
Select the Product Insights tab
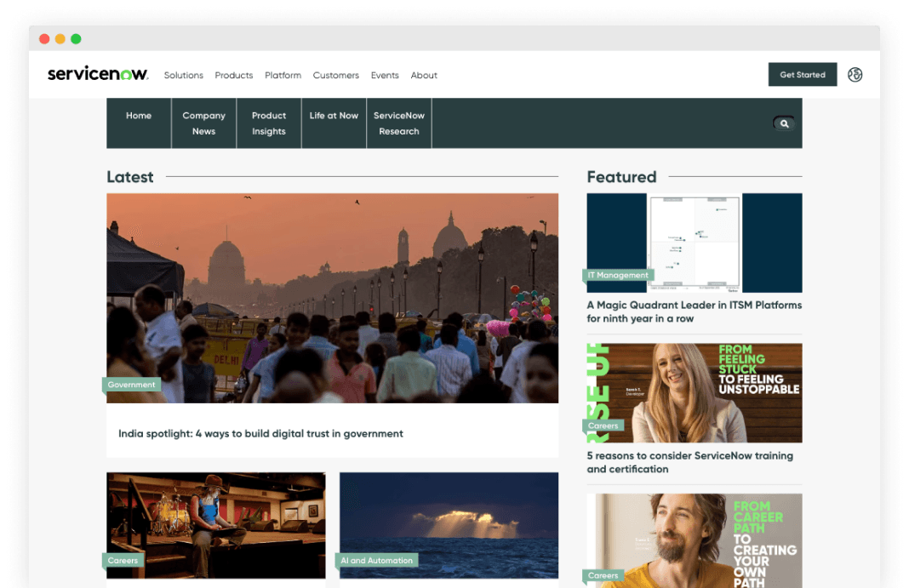coord(268,123)
